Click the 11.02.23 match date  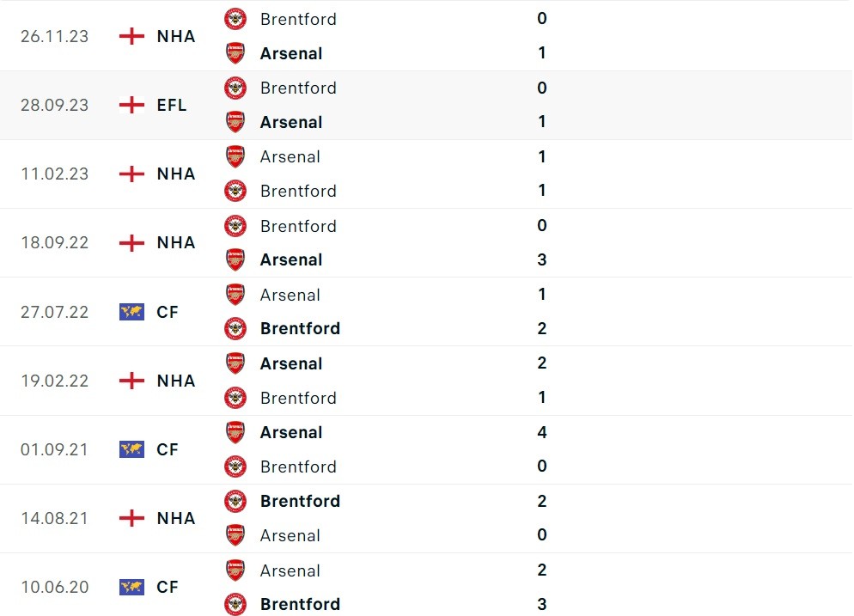point(54,174)
